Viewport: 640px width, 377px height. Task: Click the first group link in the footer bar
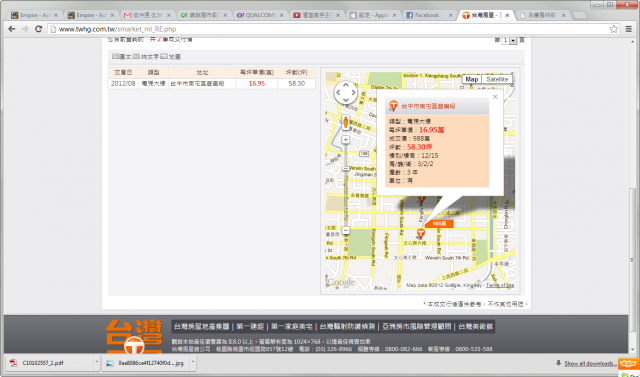point(202,326)
